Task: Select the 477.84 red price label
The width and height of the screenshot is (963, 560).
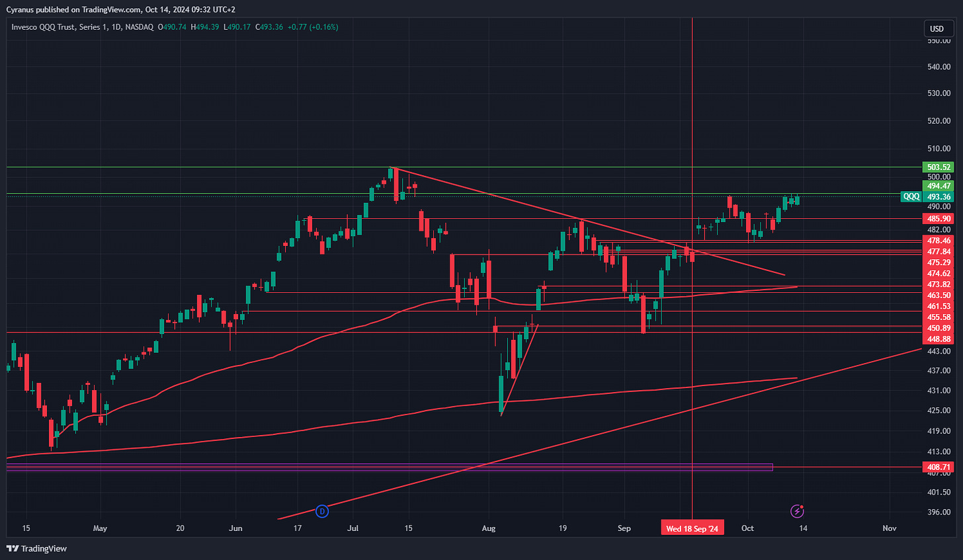Action: 939,251
